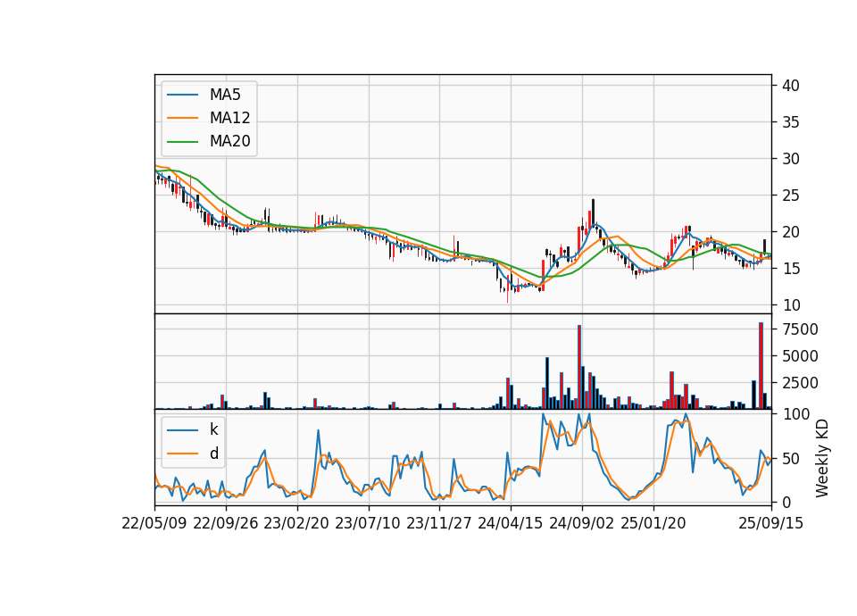This screenshot has height=616, width=857.
Task: Click the 24/09/02 date label
Action: pyautogui.click(x=581, y=523)
